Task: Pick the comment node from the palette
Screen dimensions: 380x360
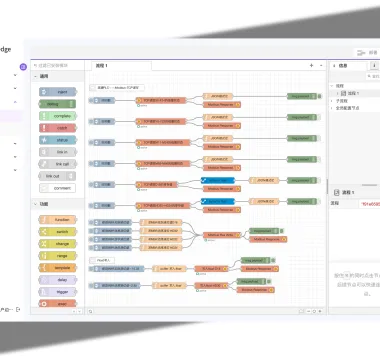Action: [57, 188]
